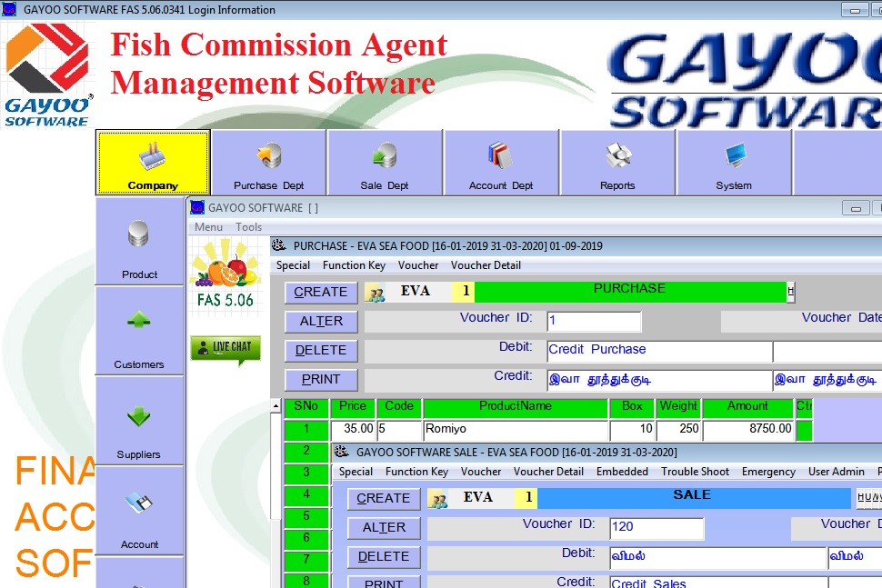Select the Box cell 10
The width and height of the screenshot is (882, 588).
(632, 430)
